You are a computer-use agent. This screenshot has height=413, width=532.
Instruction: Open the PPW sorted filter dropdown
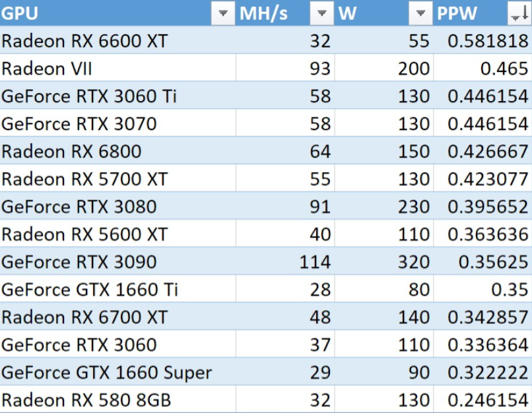point(519,13)
